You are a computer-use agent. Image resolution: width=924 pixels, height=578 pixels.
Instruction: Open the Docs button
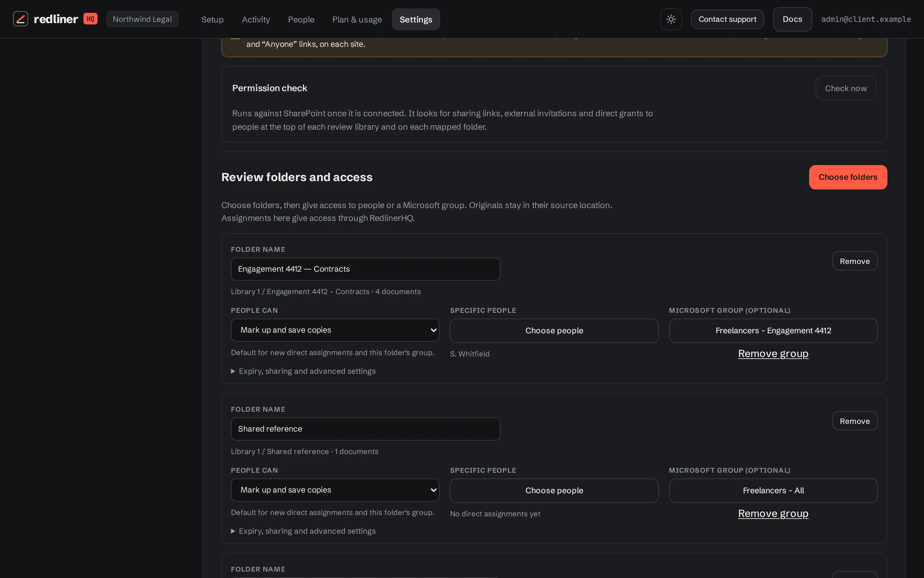792,19
